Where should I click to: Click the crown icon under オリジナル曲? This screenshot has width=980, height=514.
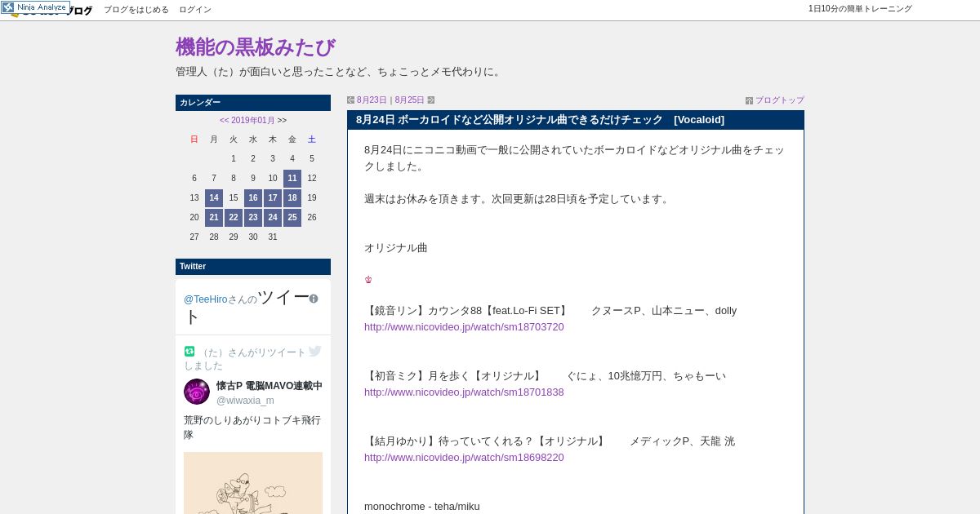pyautogui.click(x=368, y=280)
